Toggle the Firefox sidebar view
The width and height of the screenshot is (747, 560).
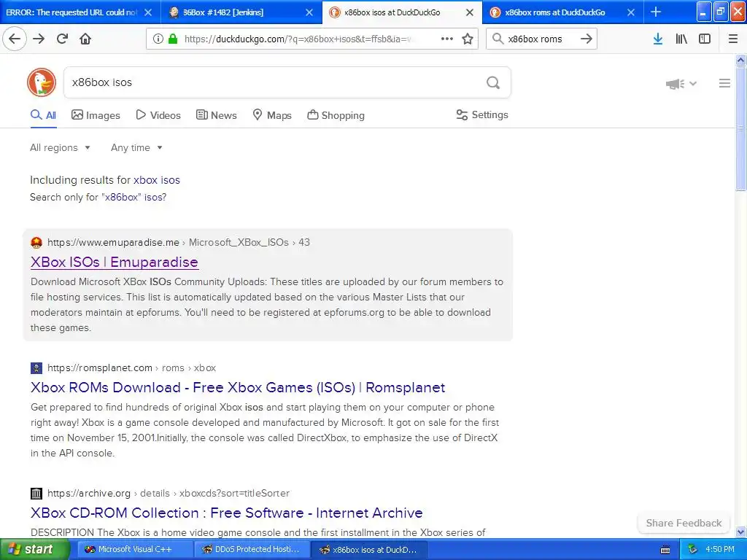pyautogui.click(x=705, y=39)
